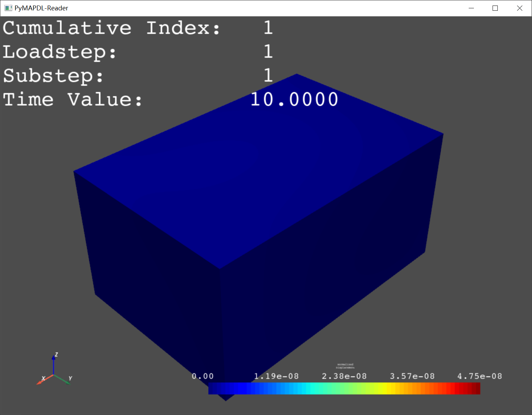Click the 'Loadstep:' label
532x415 pixels.
pos(60,52)
